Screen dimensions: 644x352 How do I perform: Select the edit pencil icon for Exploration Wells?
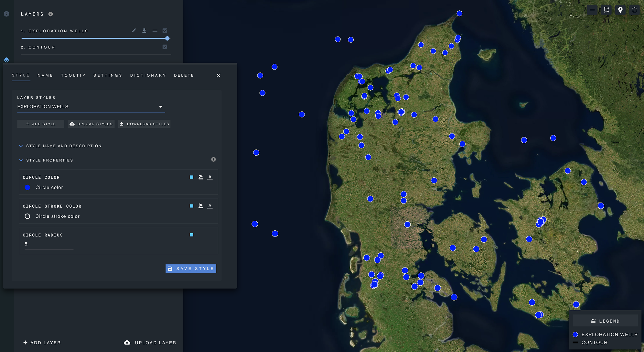coord(134,30)
